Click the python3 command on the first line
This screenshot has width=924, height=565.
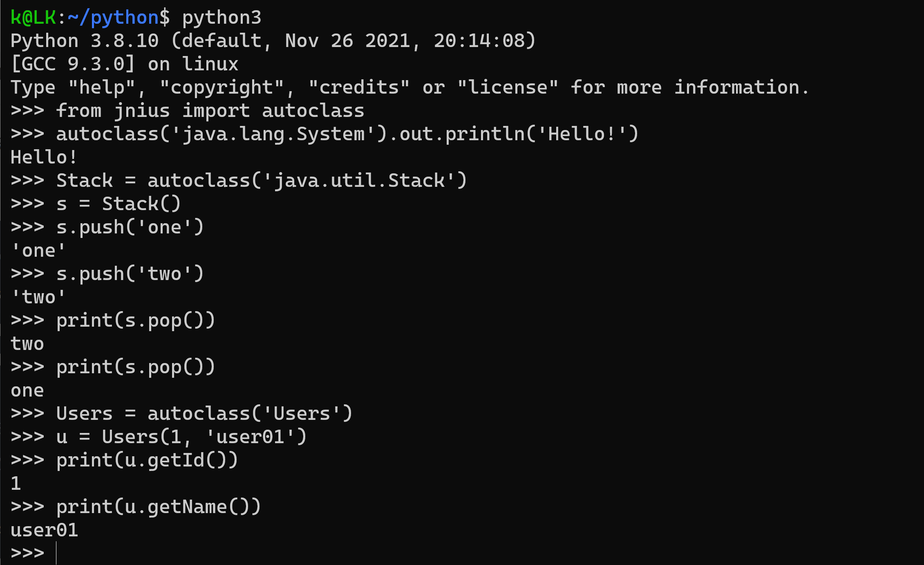click(221, 18)
